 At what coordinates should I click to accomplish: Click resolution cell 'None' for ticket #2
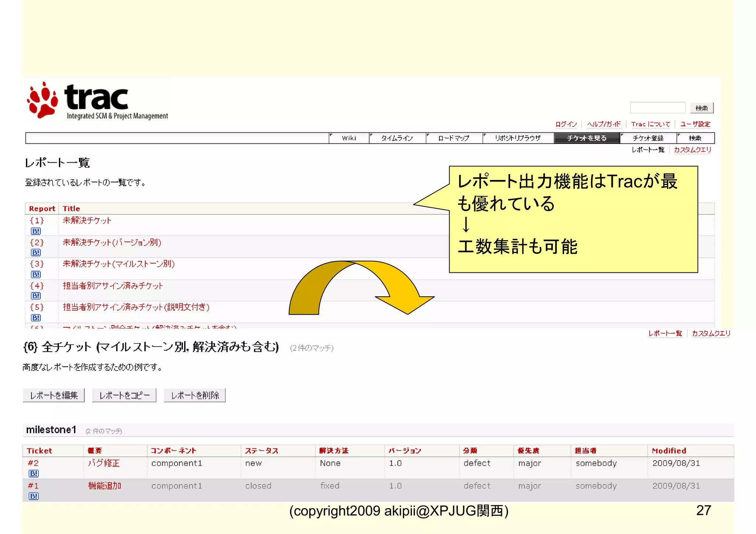tap(330, 463)
